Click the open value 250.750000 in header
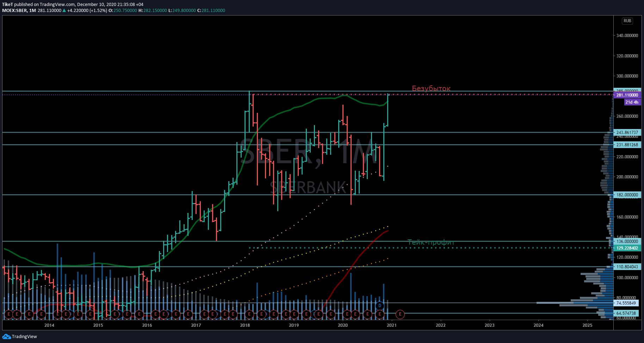The image size is (644, 343). 125,11
